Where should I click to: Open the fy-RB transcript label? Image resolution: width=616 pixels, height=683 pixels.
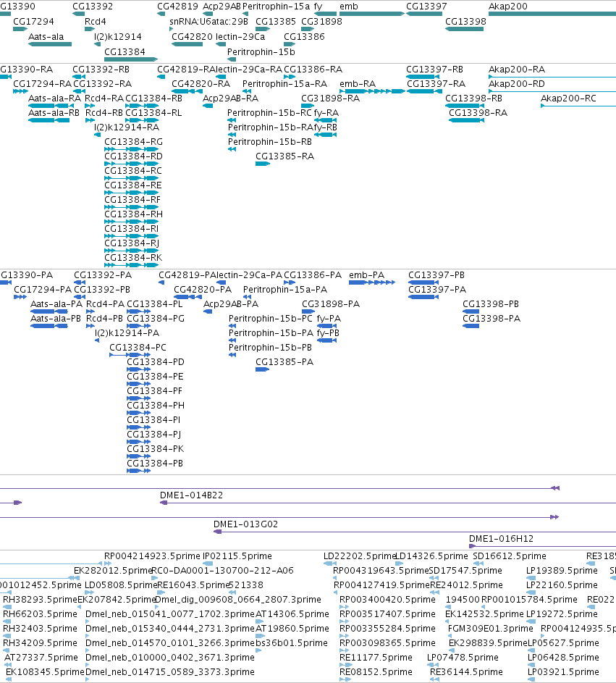point(325,127)
